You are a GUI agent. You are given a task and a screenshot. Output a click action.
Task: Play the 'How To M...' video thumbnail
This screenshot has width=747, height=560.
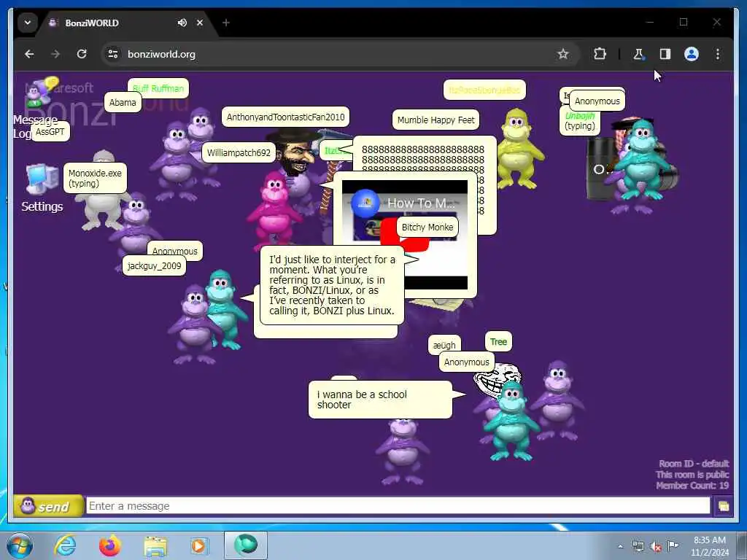(404, 234)
